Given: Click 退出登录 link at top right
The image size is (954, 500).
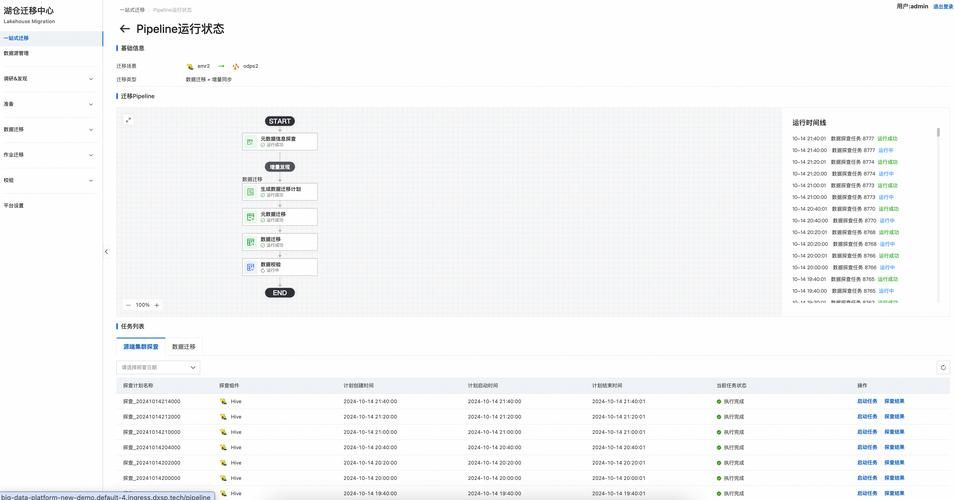Looking at the screenshot, I should pos(942,7).
